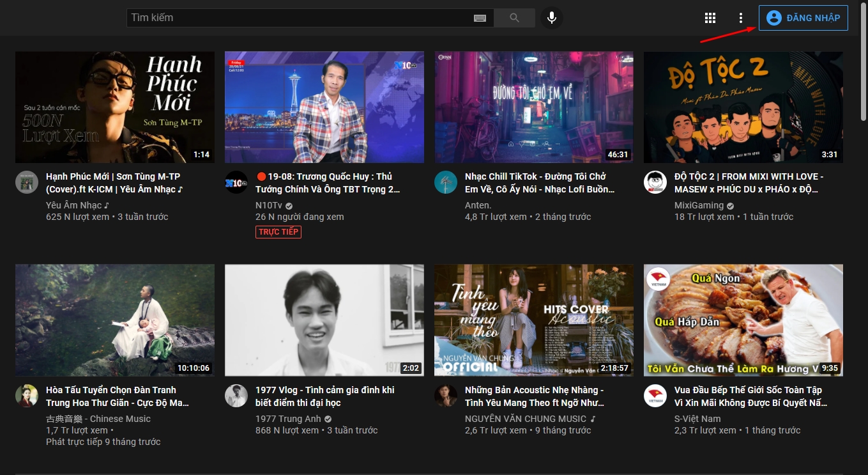Click the magnifier search button

tap(515, 18)
